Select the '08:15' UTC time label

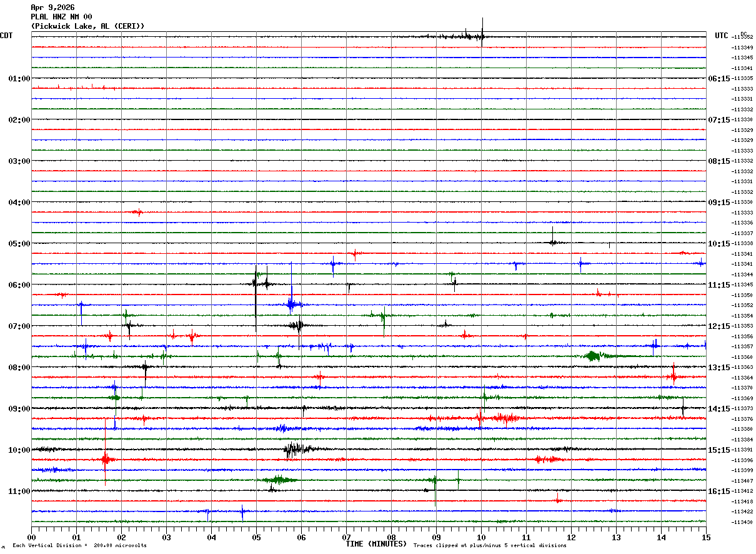(719, 161)
